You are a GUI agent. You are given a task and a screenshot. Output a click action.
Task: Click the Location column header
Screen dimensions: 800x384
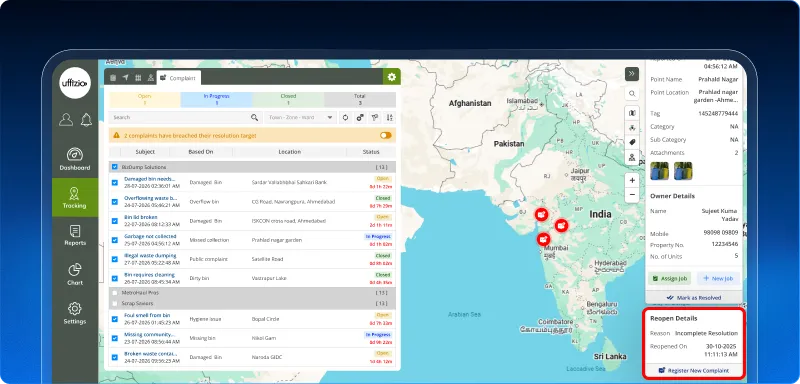tap(289, 152)
